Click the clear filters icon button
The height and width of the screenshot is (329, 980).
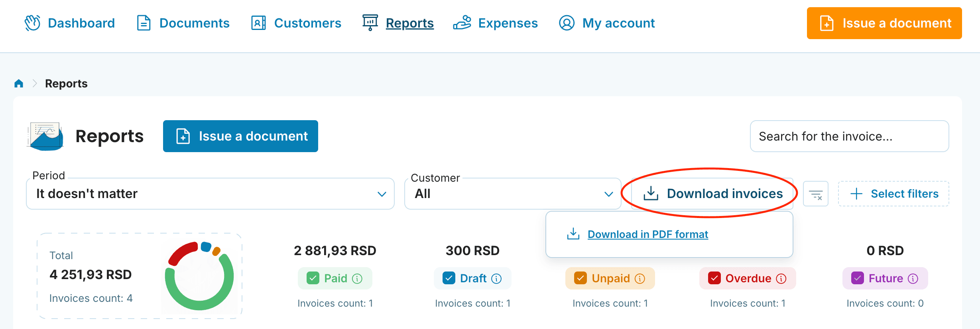pos(815,194)
